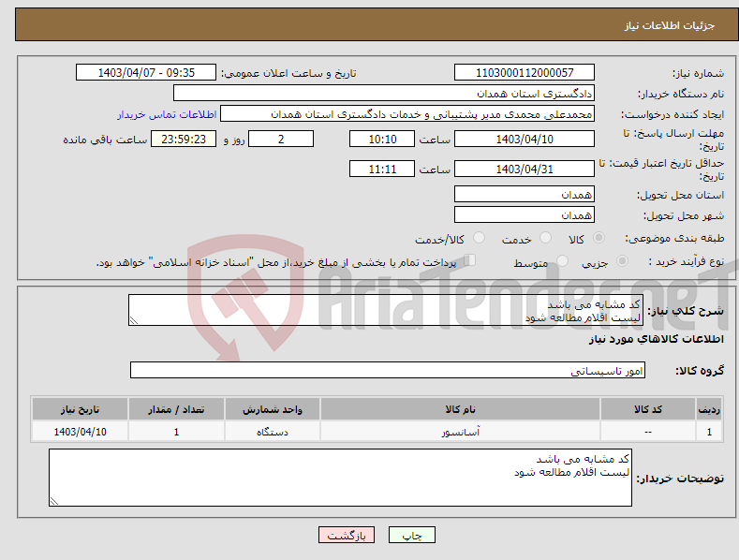Click the resize handle of شرح کلی نیاز textarea
Viewport: 739px width, 560px height.
[x=134, y=320]
